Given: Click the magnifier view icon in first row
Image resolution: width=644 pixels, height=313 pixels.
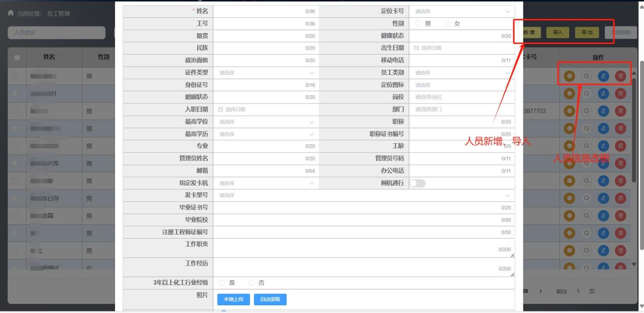Looking at the screenshot, I should click(586, 76).
